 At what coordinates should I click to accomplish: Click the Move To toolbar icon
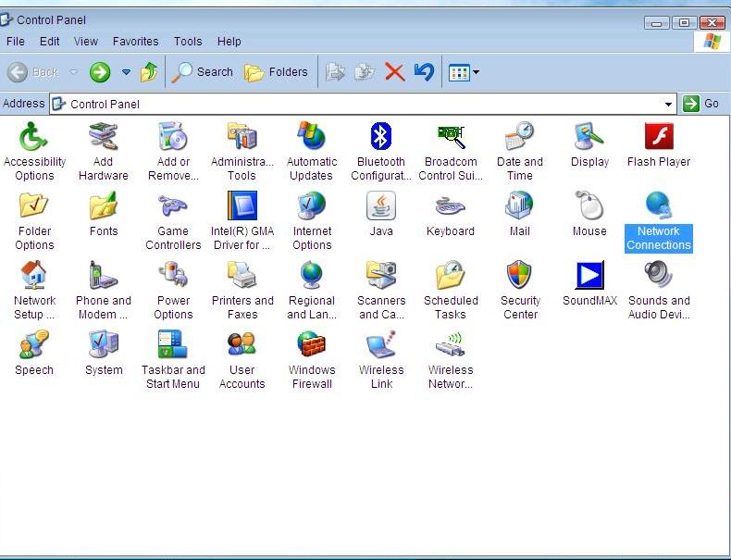(335, 72)
